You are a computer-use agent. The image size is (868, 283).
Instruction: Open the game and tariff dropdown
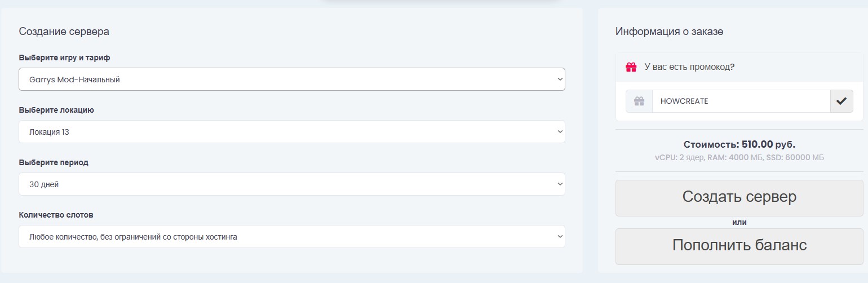point(291,79)
